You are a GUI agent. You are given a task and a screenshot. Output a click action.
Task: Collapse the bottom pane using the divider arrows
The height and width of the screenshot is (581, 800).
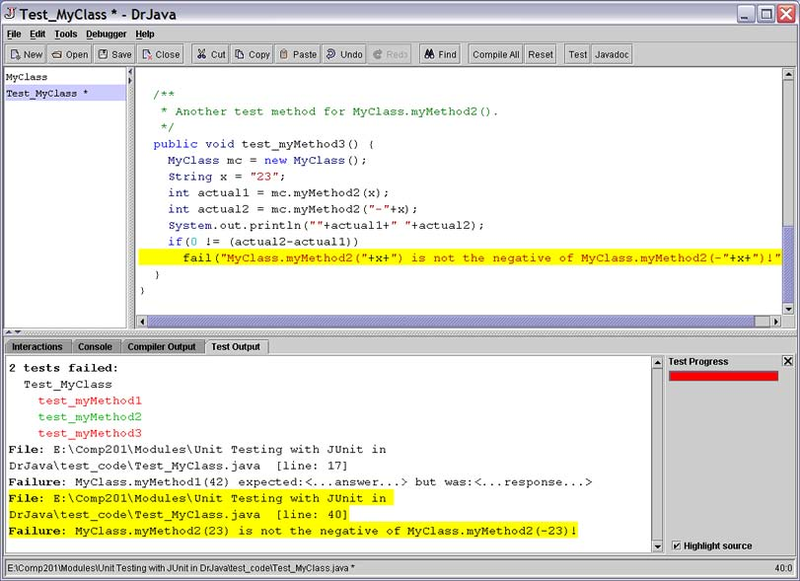(17, 332)
